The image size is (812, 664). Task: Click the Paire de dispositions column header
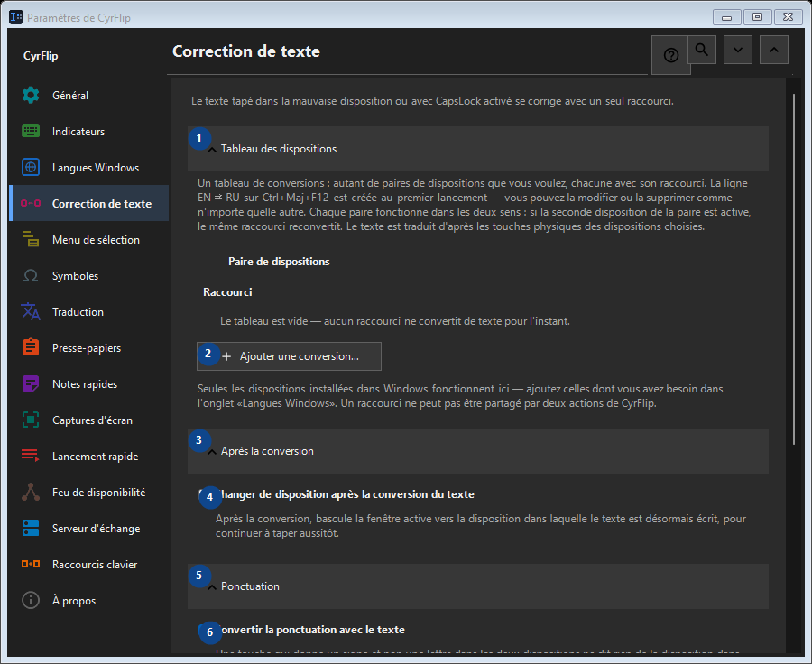click(279, 262)
